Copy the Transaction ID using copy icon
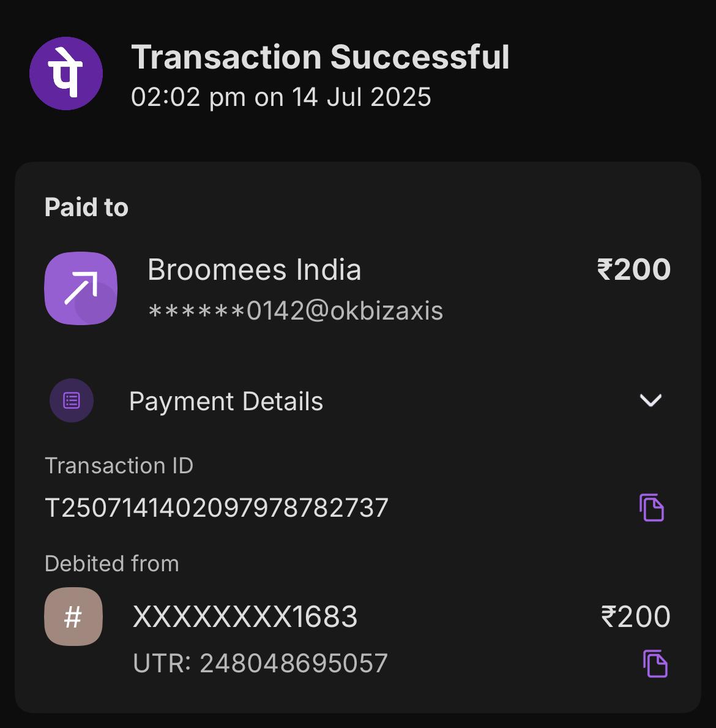 tap(652, 508)
